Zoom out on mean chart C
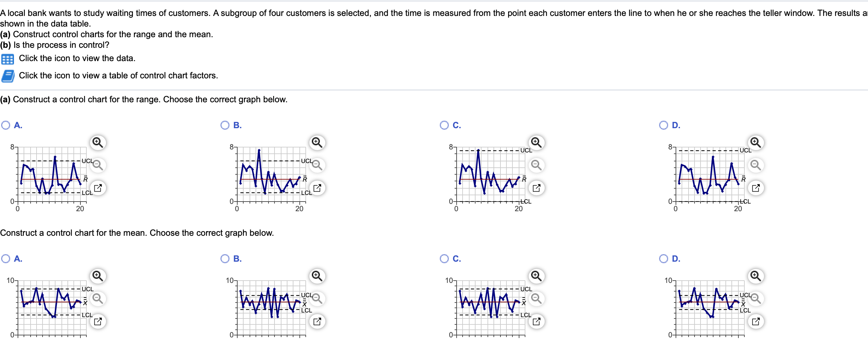This screenshot has height=350, width=868. click(x=536, y=299)
